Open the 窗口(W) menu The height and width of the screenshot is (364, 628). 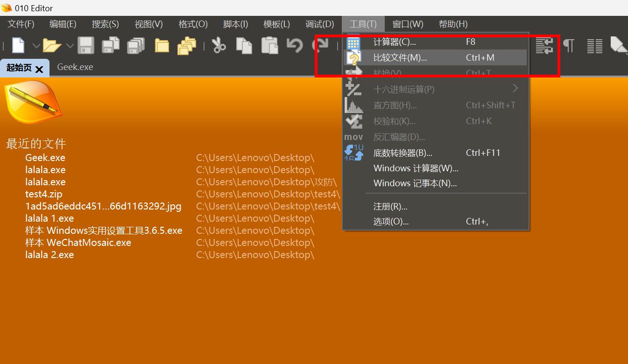tap(408, 24)
